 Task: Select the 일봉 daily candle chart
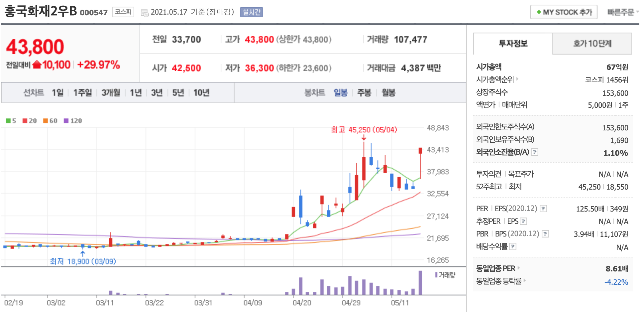[341, 92]
